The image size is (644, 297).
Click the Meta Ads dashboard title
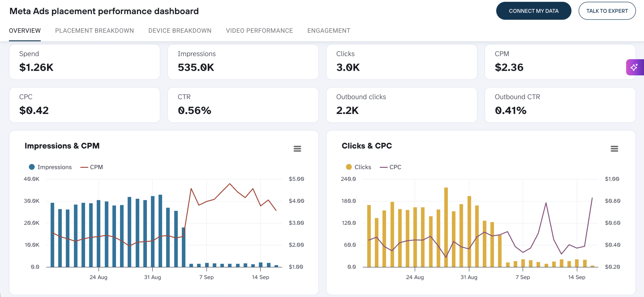point(104,11)
